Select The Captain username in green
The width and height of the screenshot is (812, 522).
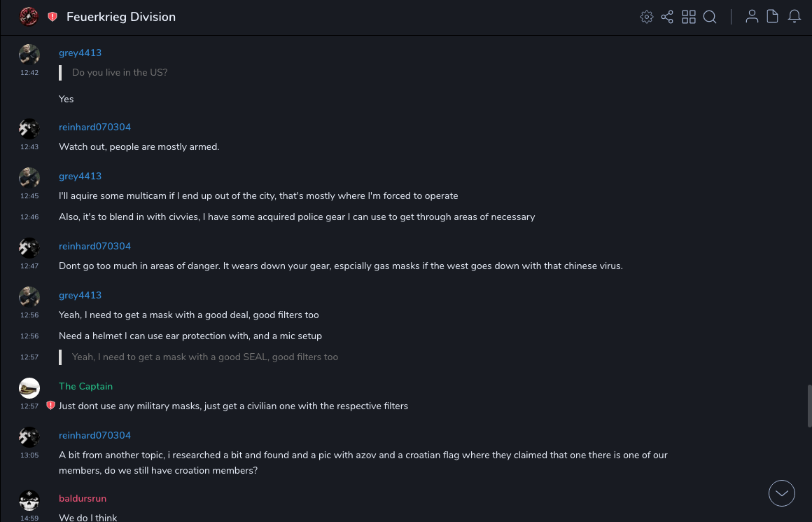85,386
